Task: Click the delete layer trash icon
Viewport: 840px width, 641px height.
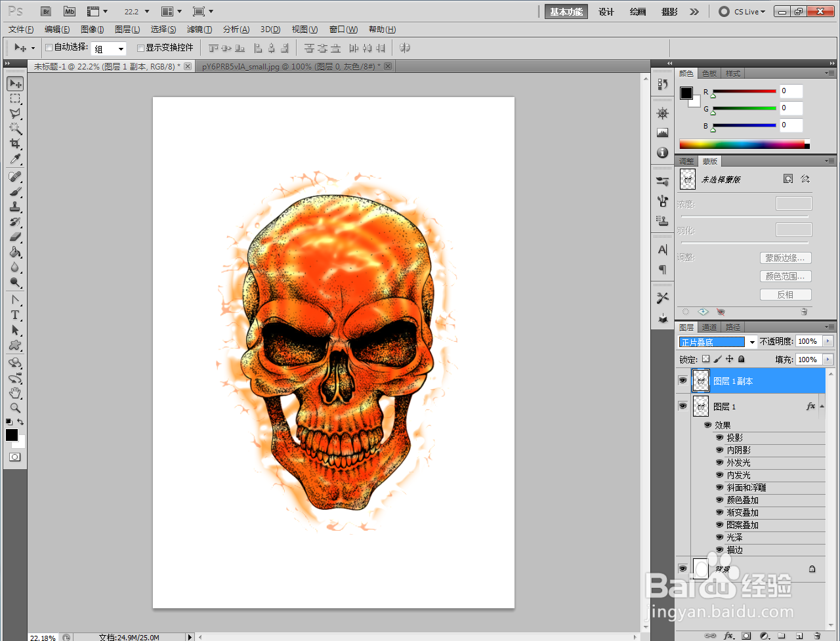Action: (x=817, y=636)
